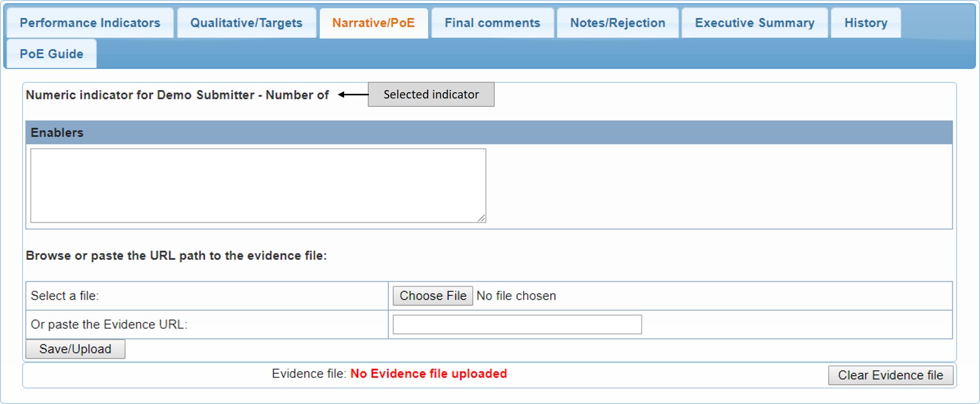View the Executive Summary tab
Viewport: 980px width, 404px height.
[x=754, y=23]
